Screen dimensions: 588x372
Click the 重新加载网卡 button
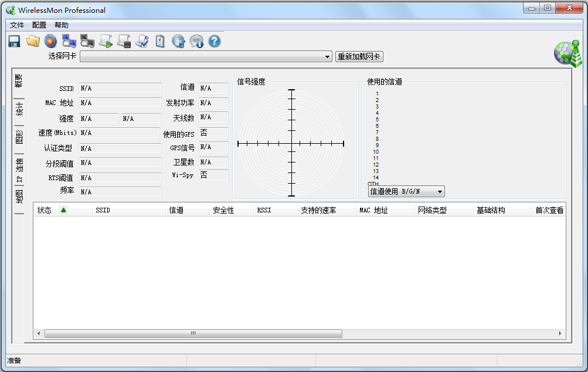358,56
